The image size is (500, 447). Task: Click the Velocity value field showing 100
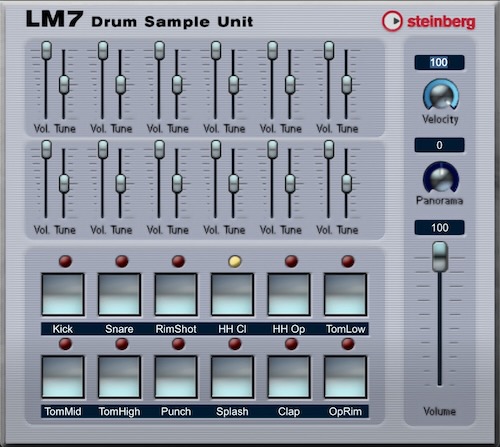[x=439, y=62]
